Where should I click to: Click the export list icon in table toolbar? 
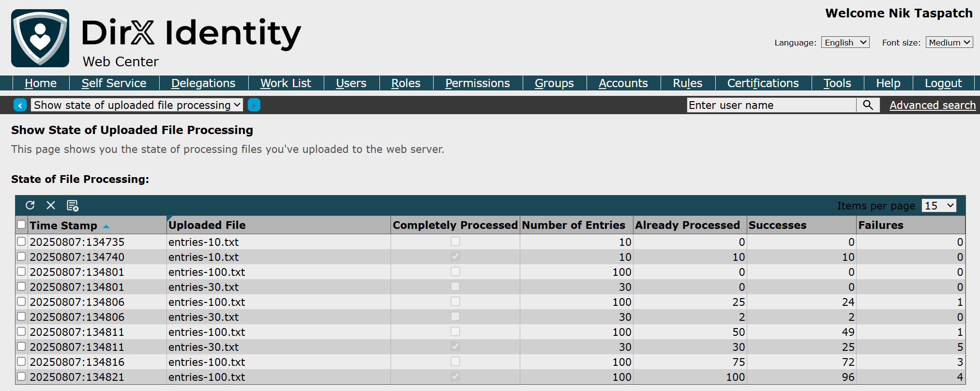click(x=73, y=206)
